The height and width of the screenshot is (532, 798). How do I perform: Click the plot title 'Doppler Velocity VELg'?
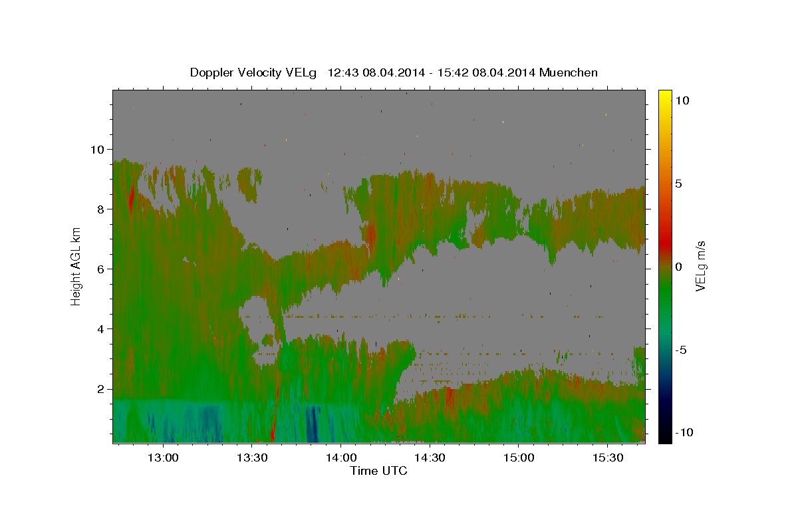[255, 72]
